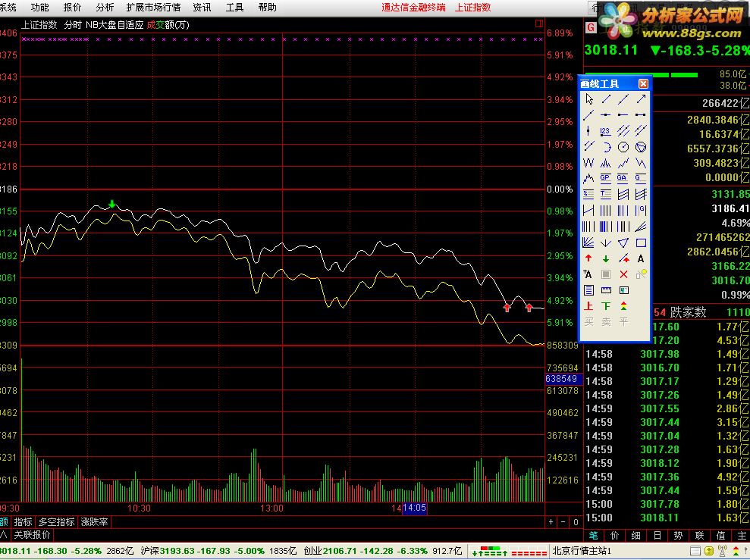Click the 0 reset button below chart
750x560 pixels.
(x=576, y=522)
